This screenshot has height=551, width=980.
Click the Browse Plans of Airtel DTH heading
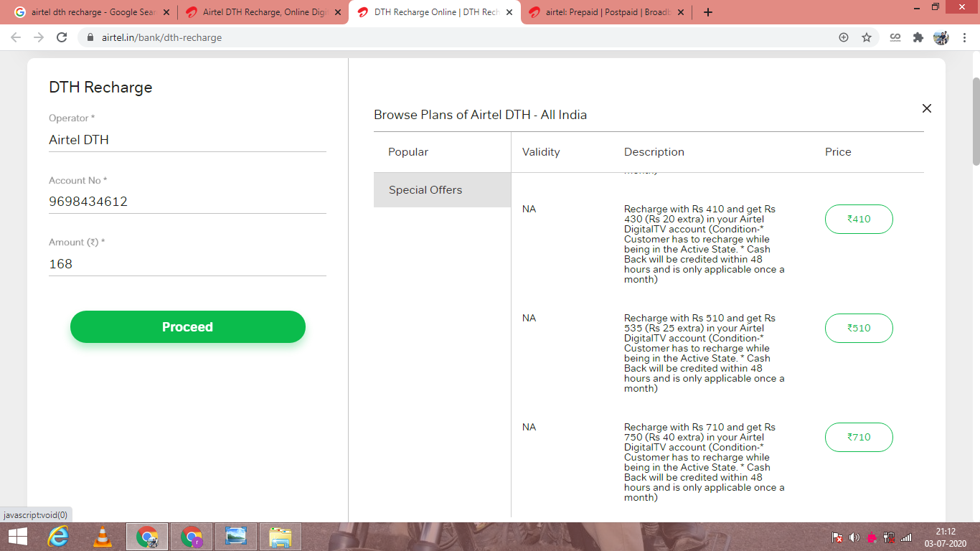click(480, 115)
